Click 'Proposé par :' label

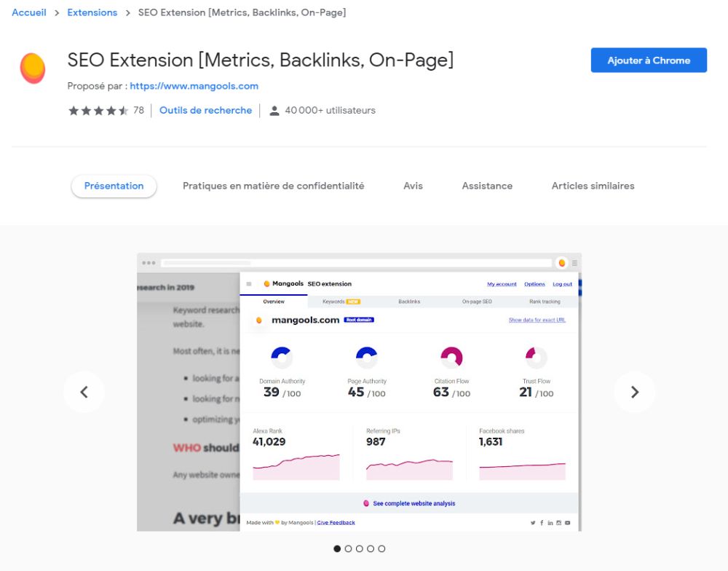tap(98, 86)
